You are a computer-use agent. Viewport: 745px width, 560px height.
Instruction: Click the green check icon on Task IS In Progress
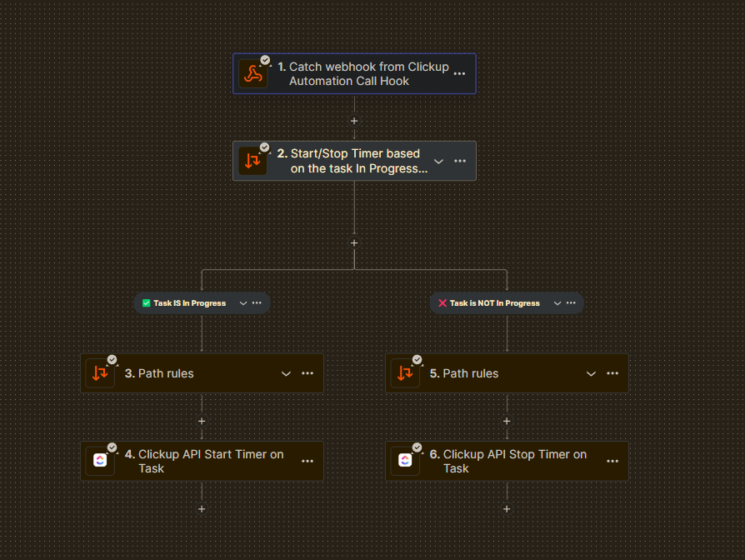tap(147, 303)
